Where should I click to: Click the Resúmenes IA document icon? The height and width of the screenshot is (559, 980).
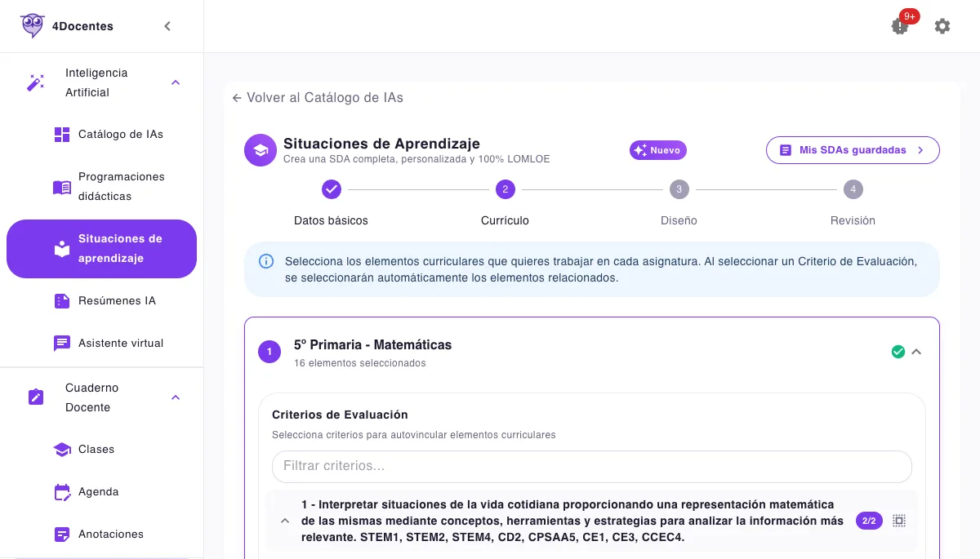pyautogui.click(x=62, y=301)
